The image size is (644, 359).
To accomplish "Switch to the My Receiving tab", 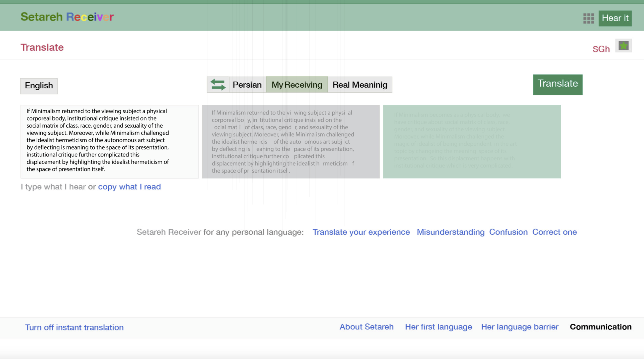I will coord(297,85).
